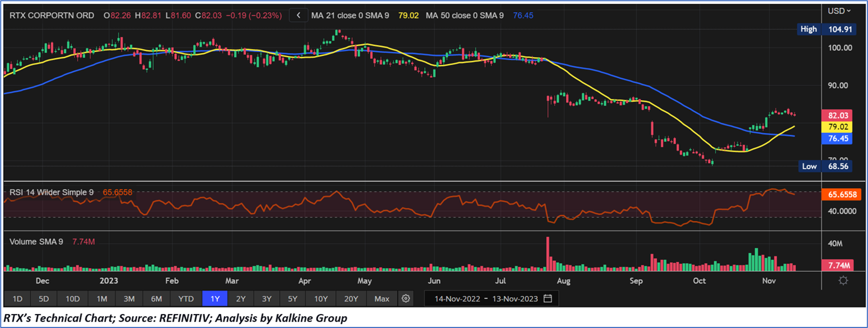Select the 3M time range
Screen dimensions: 868x328
[x=129, y=298]
